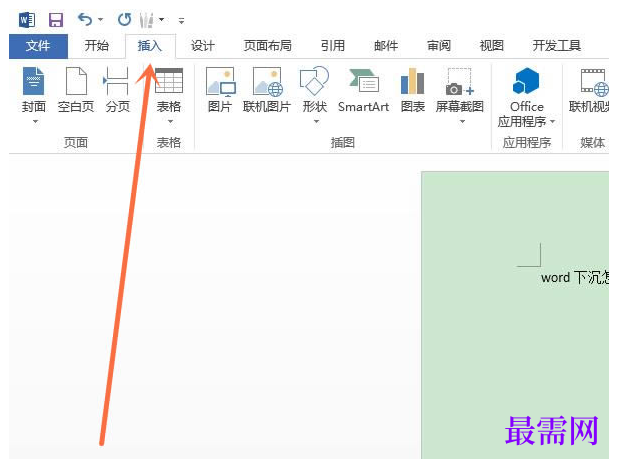Select the 插入 (Insert) tab

(150, 46)
